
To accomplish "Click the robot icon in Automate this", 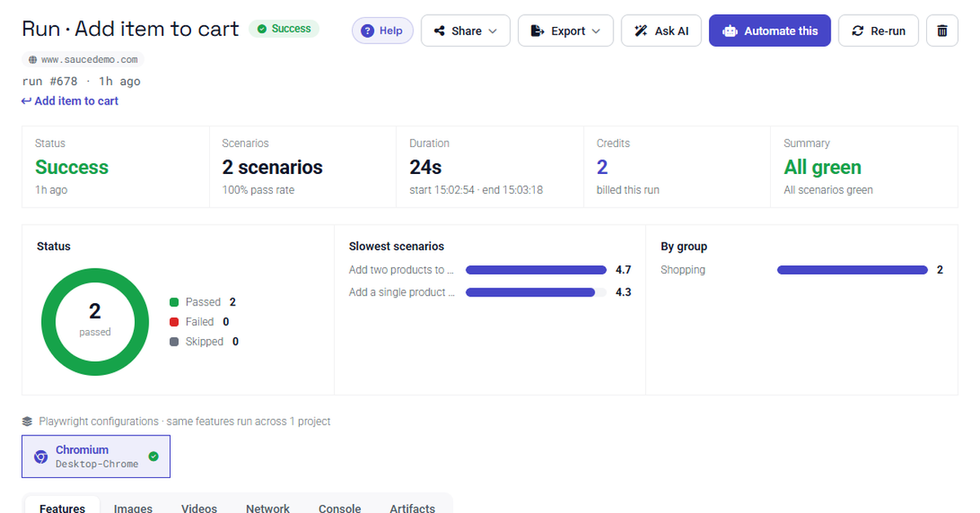I will (x=730, y=31).
